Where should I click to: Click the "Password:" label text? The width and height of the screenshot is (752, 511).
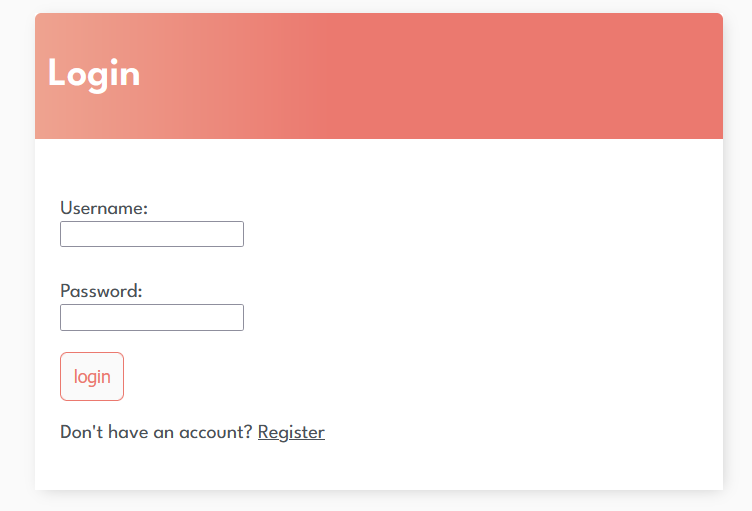101,291
